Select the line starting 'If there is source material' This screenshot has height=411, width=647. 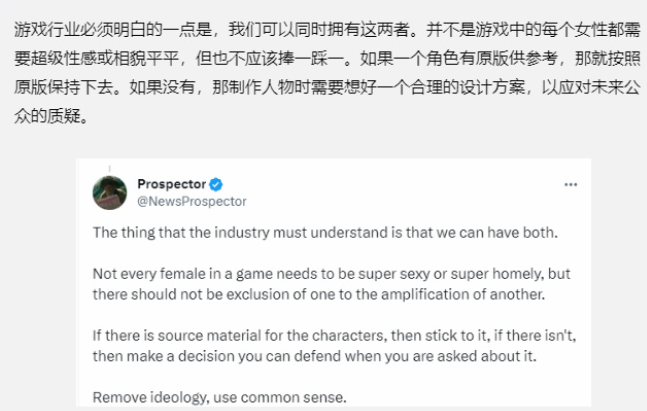334,335
